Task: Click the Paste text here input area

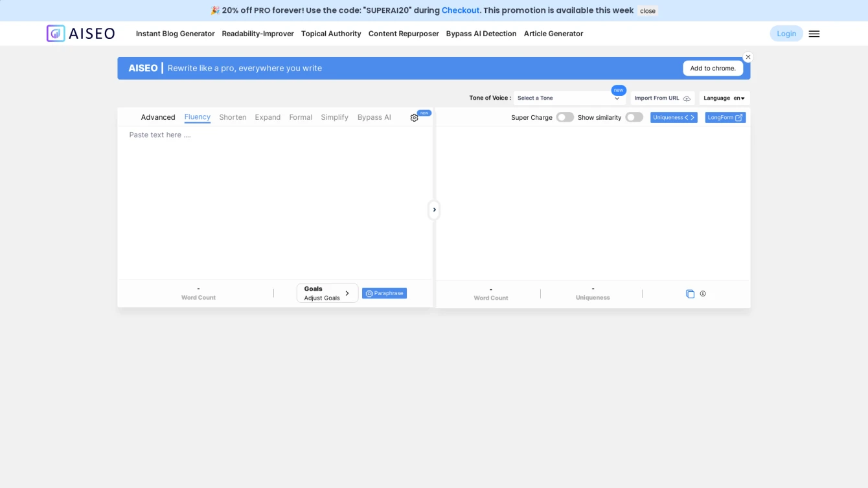Action: click(x=275, y=203)
